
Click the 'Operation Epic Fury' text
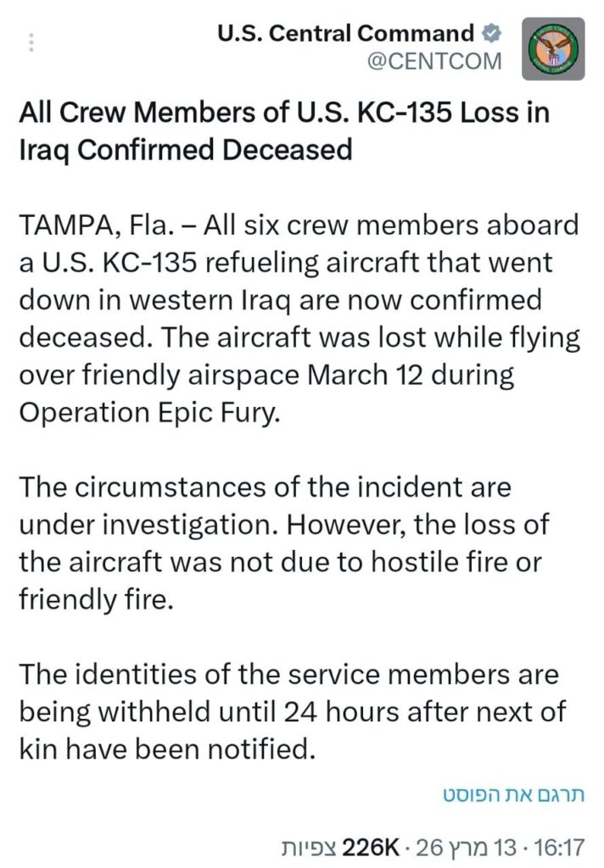(x=146, y=412)
